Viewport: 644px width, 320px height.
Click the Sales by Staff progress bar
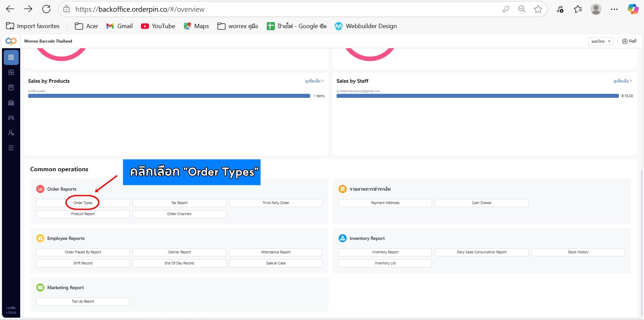478,96
